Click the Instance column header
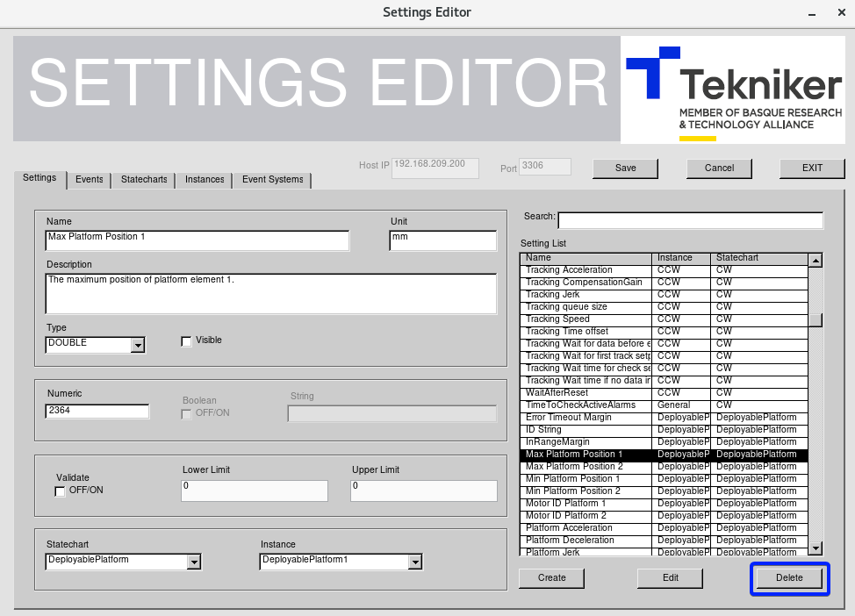 pyautogui.click(x=681, y=258)
